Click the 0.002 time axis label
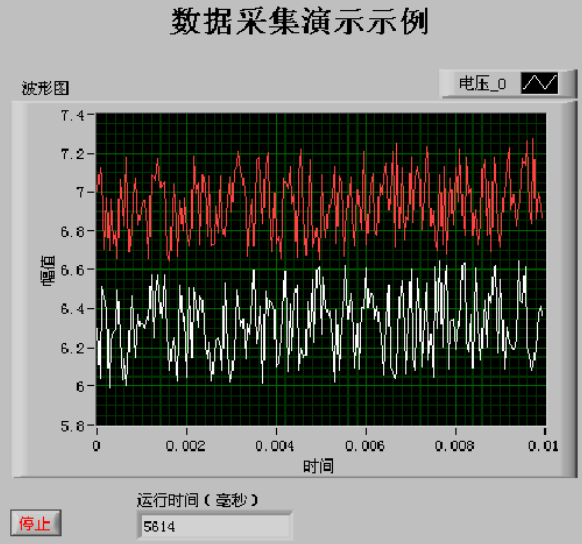The image size is (582, 544). coord(186,446)
